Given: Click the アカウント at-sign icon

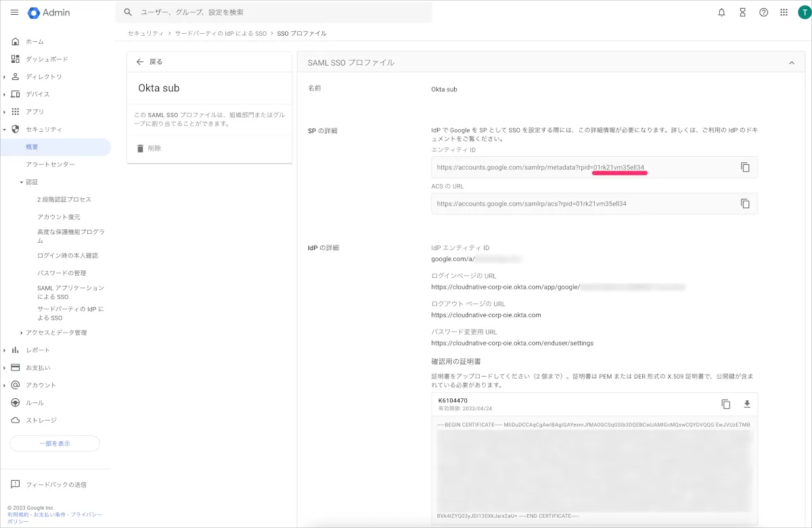Looking at the screenshot, I should (x=16, y=385).
